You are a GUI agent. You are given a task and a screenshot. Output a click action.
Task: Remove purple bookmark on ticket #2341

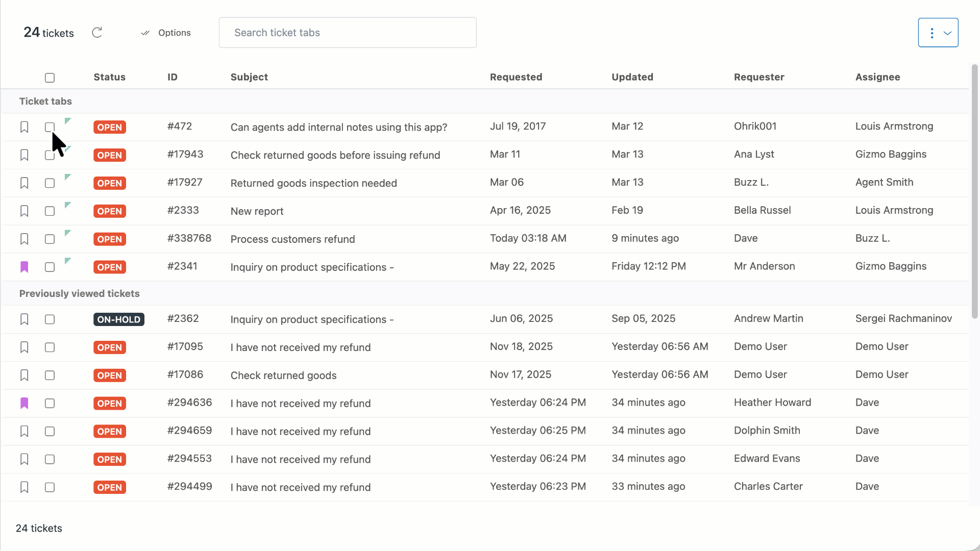point(24,267)
